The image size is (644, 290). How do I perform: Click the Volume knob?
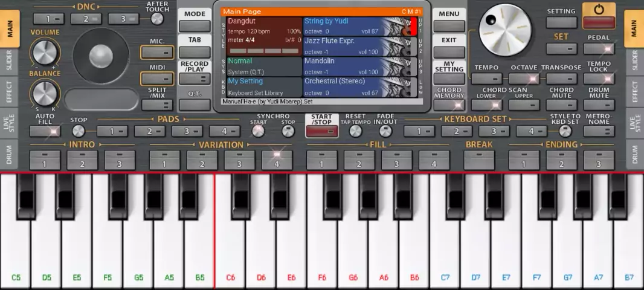click(45, 53)
